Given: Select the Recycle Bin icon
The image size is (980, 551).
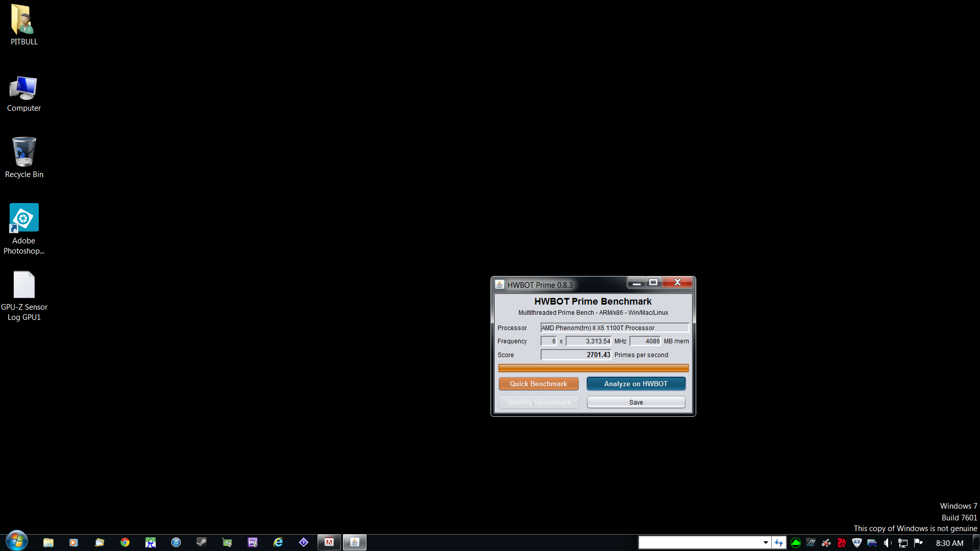Looking at the screenshot, I should pos(24,158).
